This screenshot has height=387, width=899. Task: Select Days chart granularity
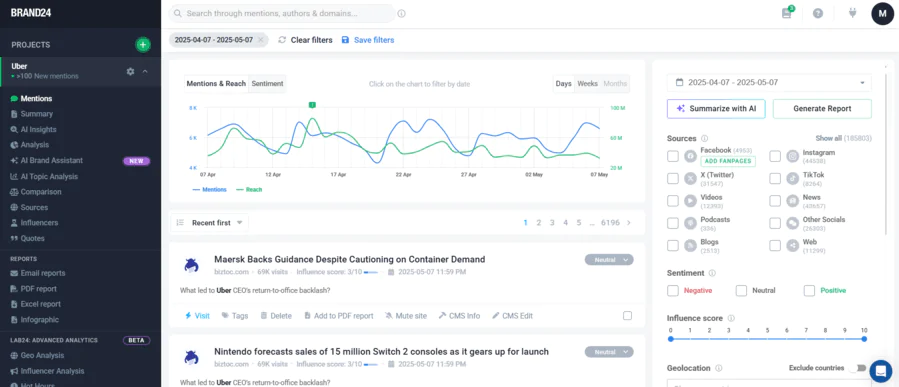click(x=564, y=84)
